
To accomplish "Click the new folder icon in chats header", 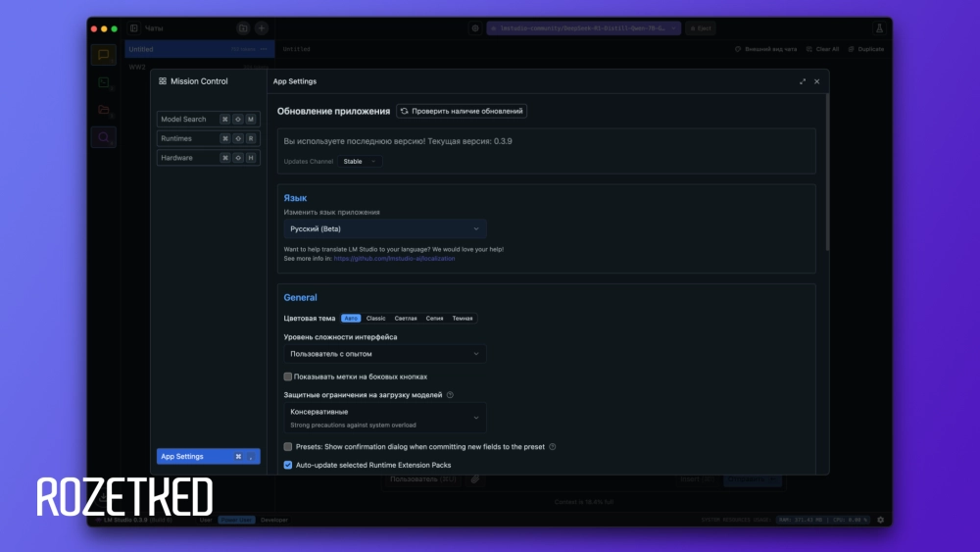I will point(243,28).
